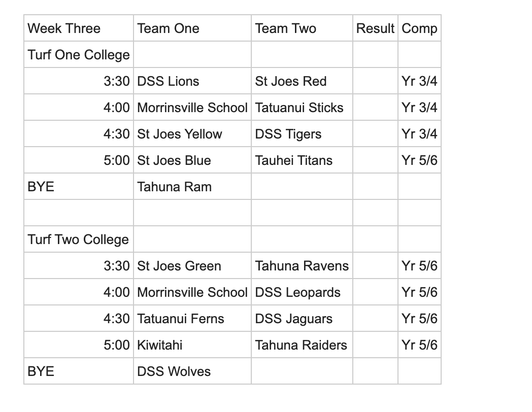Select the DSS Leopards cell

[x=302, y=292]
